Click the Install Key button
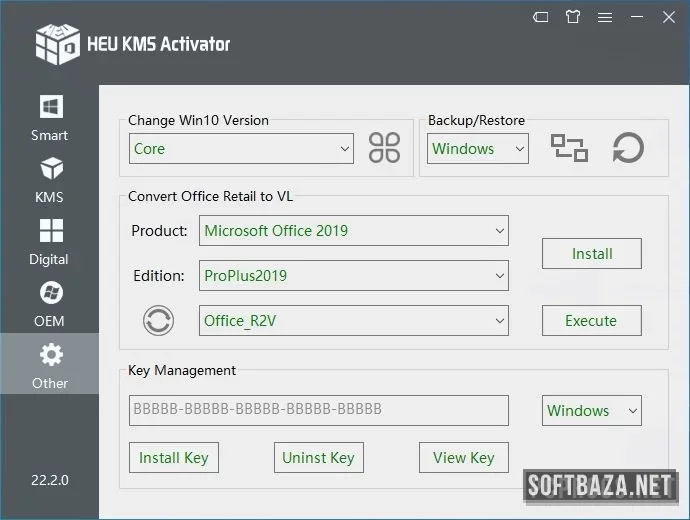690x520 pixels. pyautogui.click(x=174, y=458)
